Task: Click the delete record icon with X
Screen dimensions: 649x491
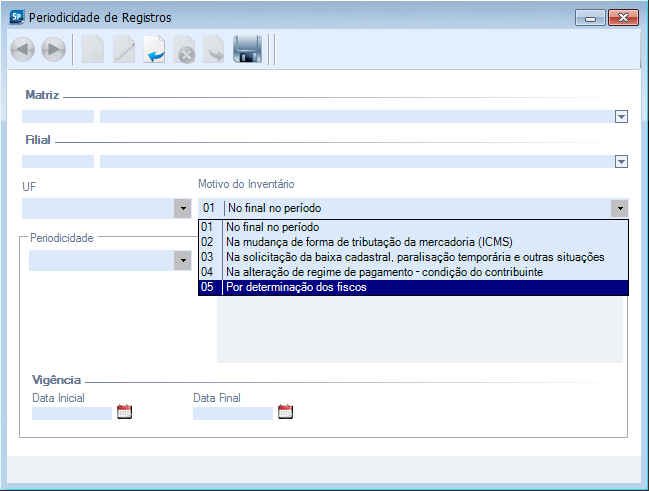Action: 184,50
